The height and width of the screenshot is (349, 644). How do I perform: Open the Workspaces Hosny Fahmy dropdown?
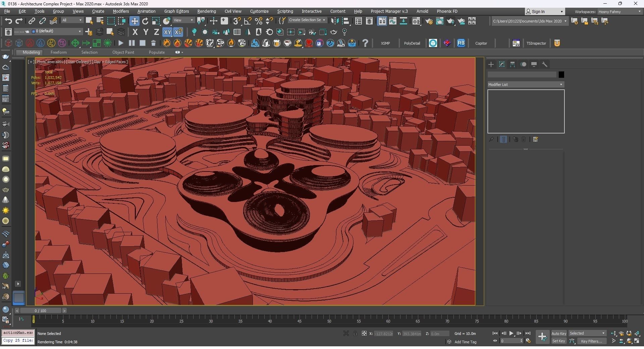[x=619, y=11]
